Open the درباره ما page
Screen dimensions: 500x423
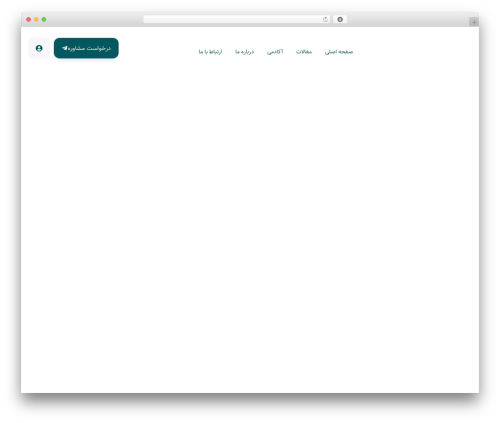pyautogui.click(x=244, y=52)
